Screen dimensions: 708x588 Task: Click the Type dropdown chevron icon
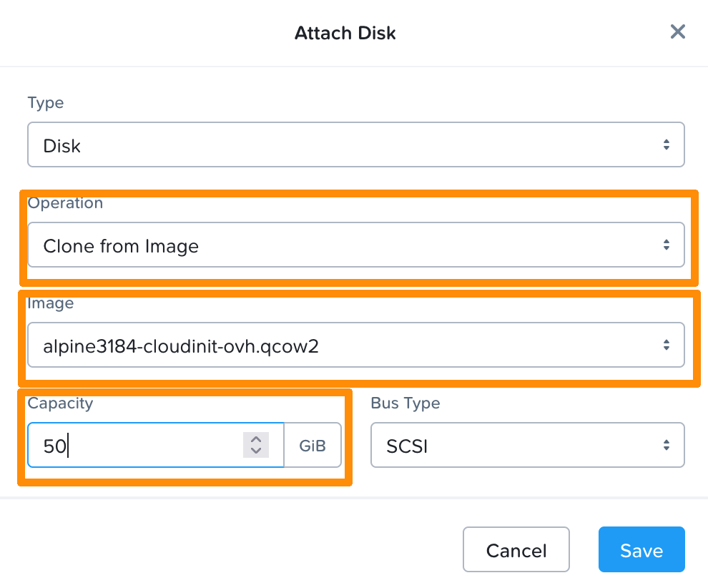pos(667,144)
